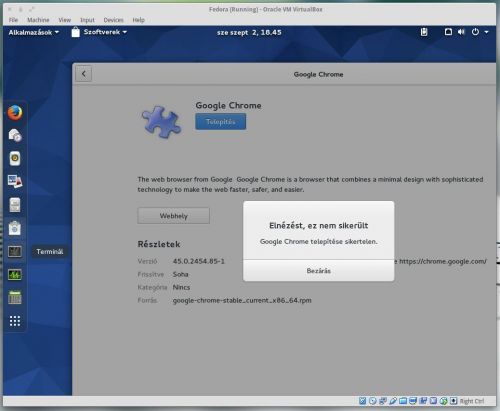Click the chrome.google.com link text
Image resolution: width=500 pixels, height=411 pixels.
(x=443, y=261)
